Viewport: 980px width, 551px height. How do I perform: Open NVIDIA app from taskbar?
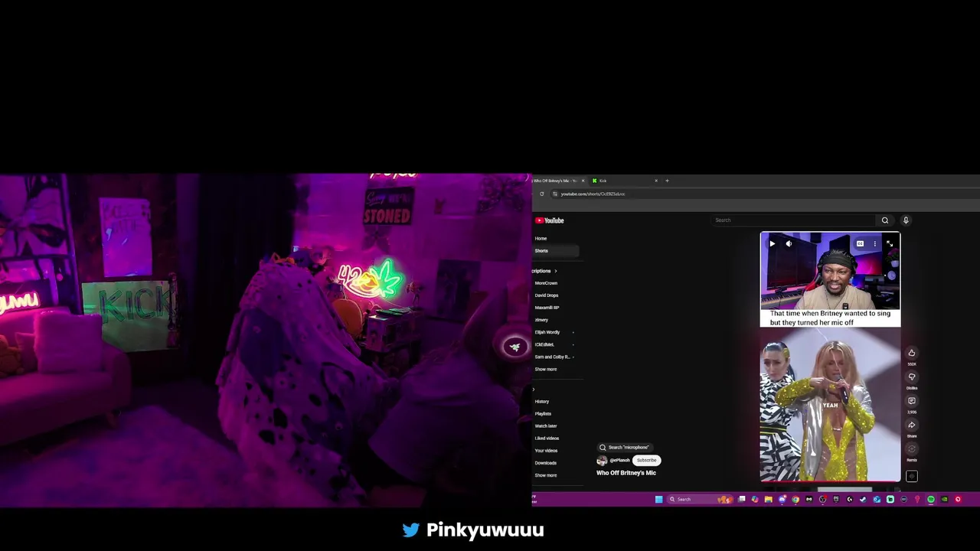point(945,500)
